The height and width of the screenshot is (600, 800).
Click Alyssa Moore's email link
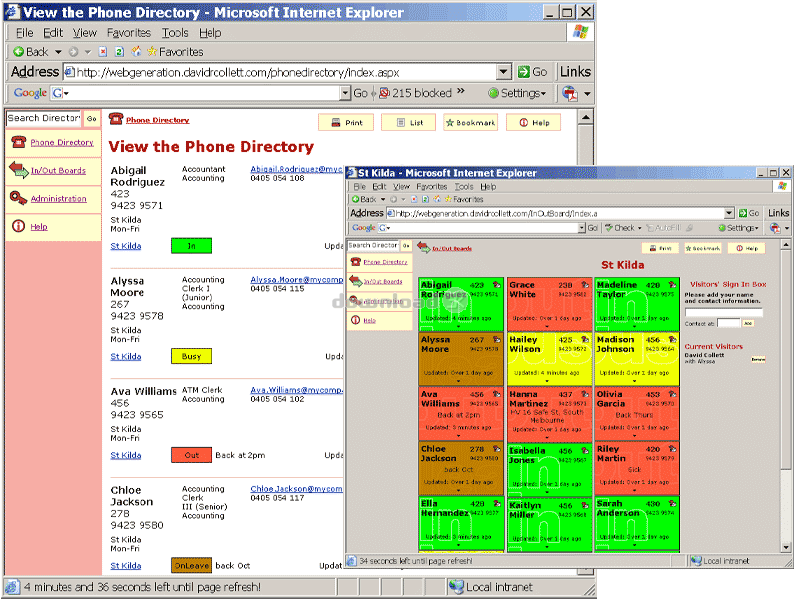[x=297, y=280]
